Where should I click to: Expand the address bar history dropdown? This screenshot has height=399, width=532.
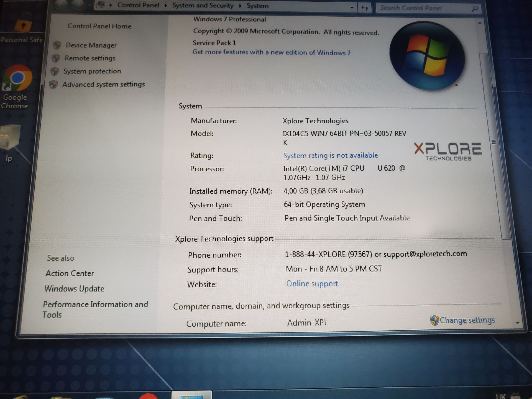tap(352, 8)
